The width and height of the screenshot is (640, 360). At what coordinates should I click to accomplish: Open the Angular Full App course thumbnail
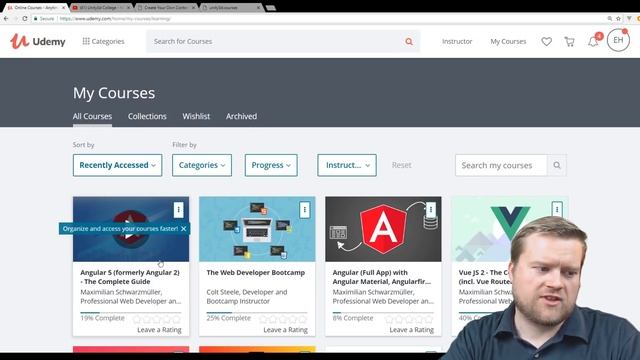(x=383, y=229)
